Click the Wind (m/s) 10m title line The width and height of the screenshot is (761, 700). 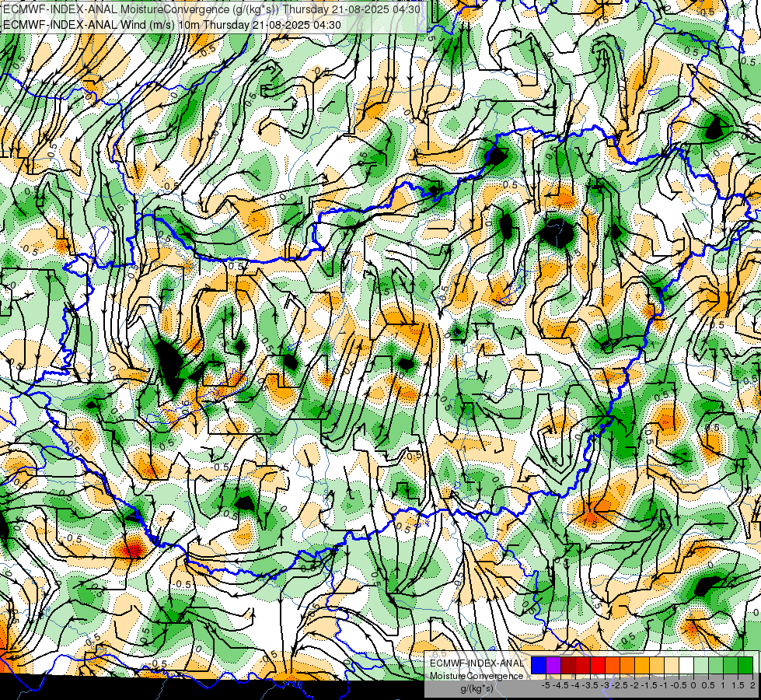point(172,24)
